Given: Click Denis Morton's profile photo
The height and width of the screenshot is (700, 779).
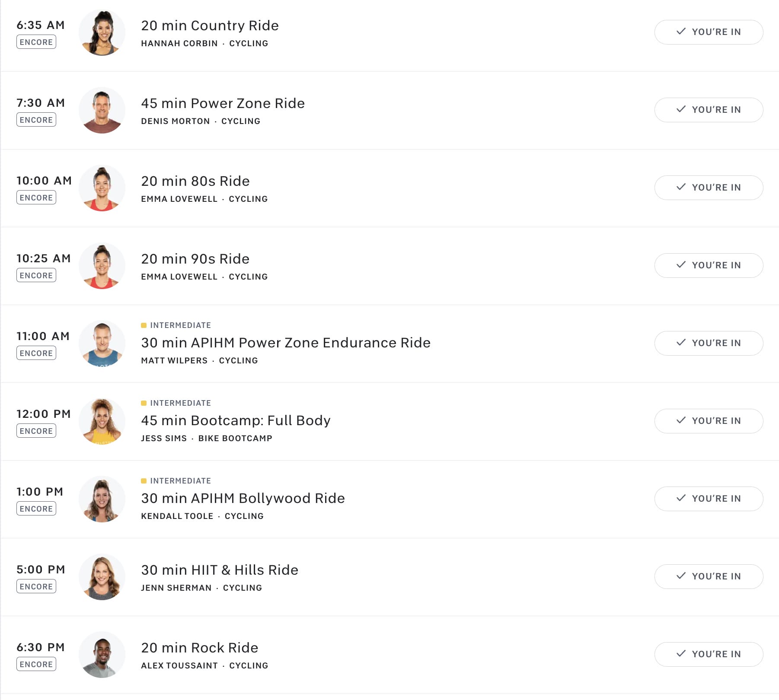Looking at the screenshot, I should pyautogui.click(x=102, y=110).
